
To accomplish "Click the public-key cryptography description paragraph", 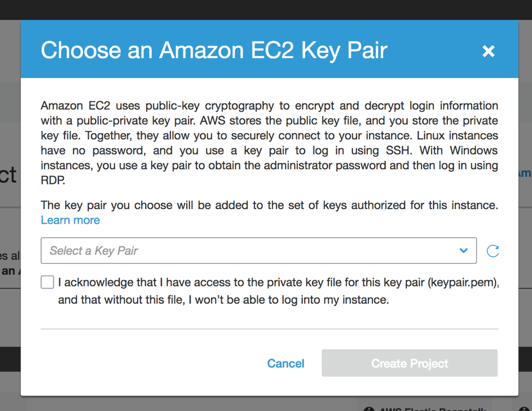I will (270, 143).
